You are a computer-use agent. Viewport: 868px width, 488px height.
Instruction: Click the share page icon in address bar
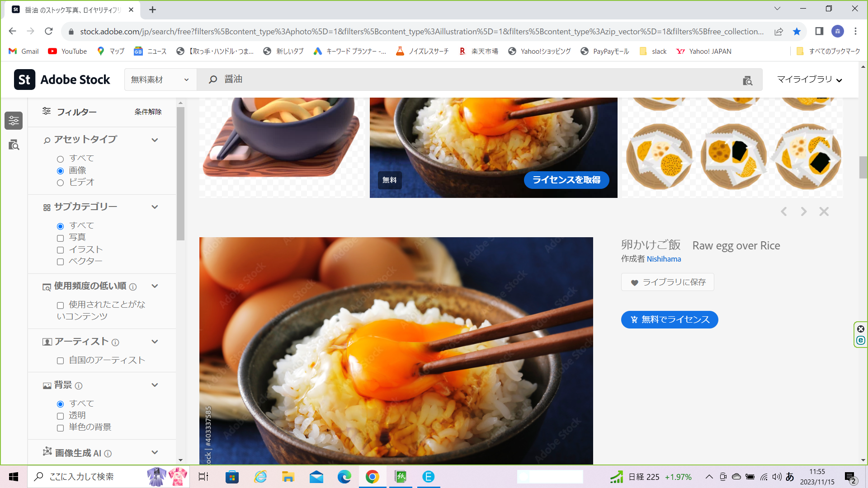tap(778, 32)
